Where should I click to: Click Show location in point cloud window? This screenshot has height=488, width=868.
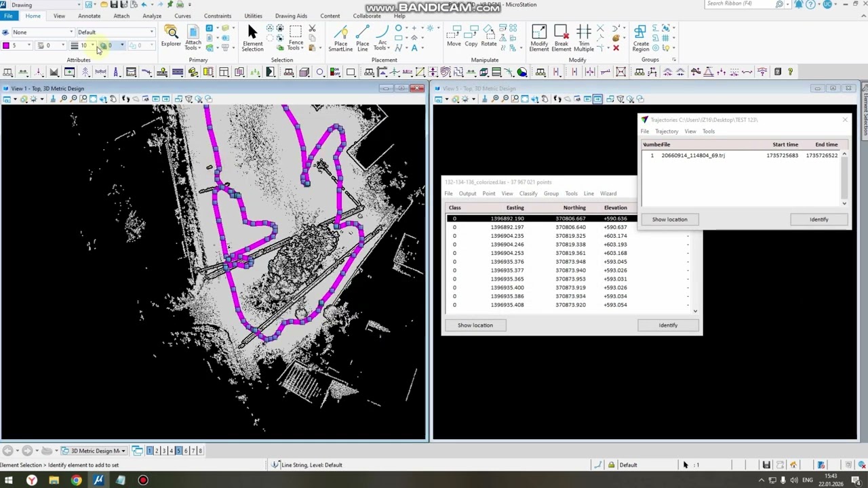coord(475,325)
